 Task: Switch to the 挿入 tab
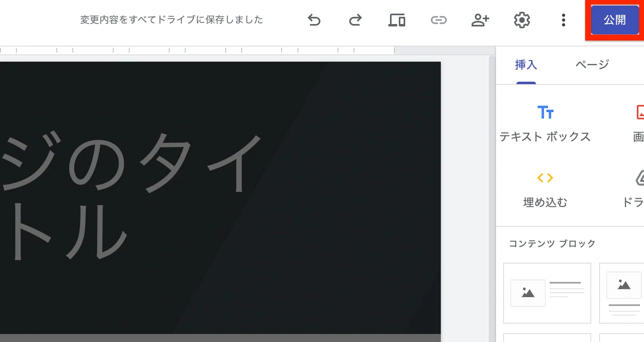tap(526, 65)
